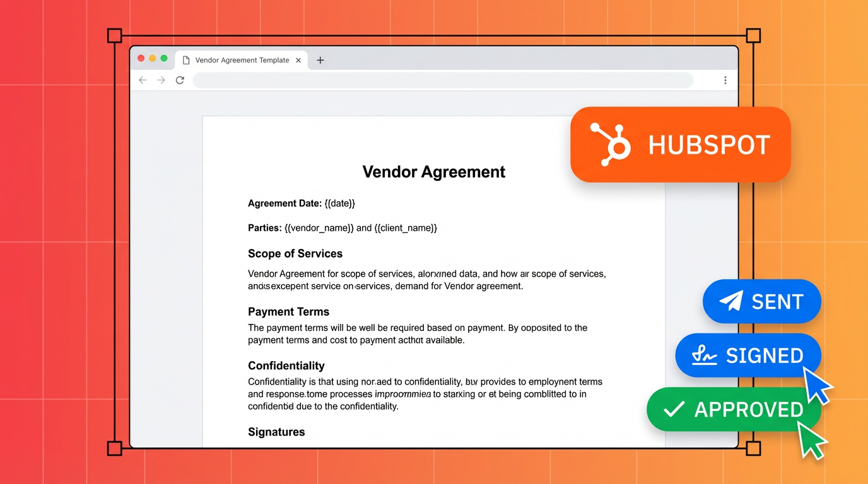Click the browser address bar
The image size is (868, 484).
[x=443, y=80]
